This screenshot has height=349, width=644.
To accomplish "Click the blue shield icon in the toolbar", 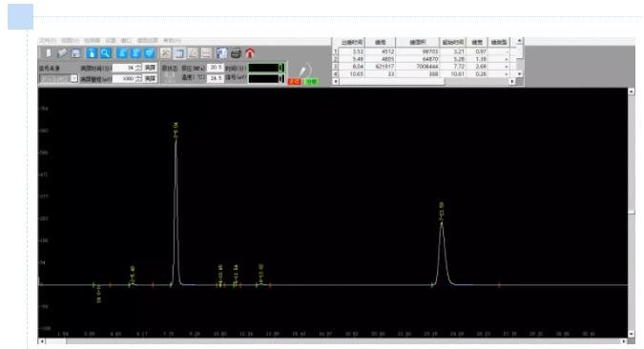I will [150, 53].
